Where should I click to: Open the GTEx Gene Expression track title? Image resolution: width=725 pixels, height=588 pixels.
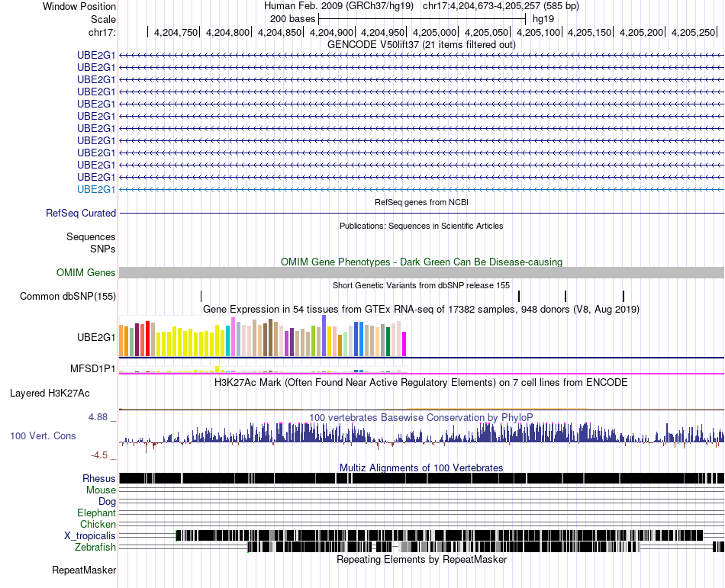[x=421, y=309]
